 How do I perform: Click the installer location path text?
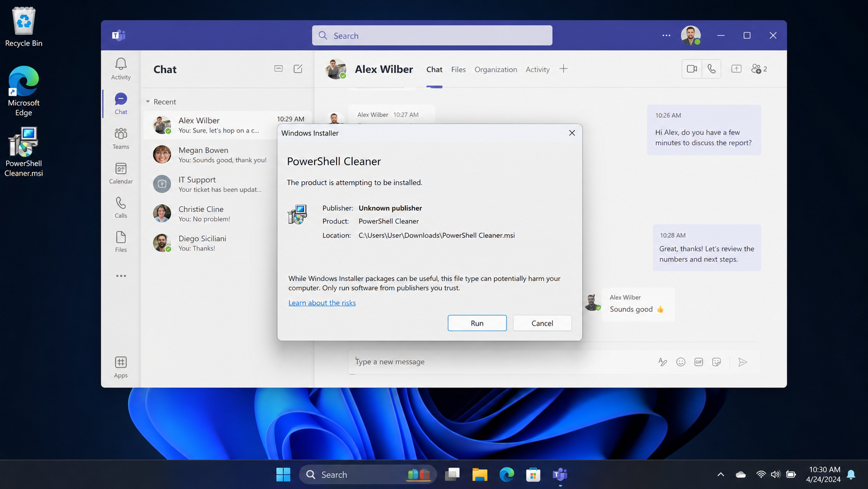[437, 235]
